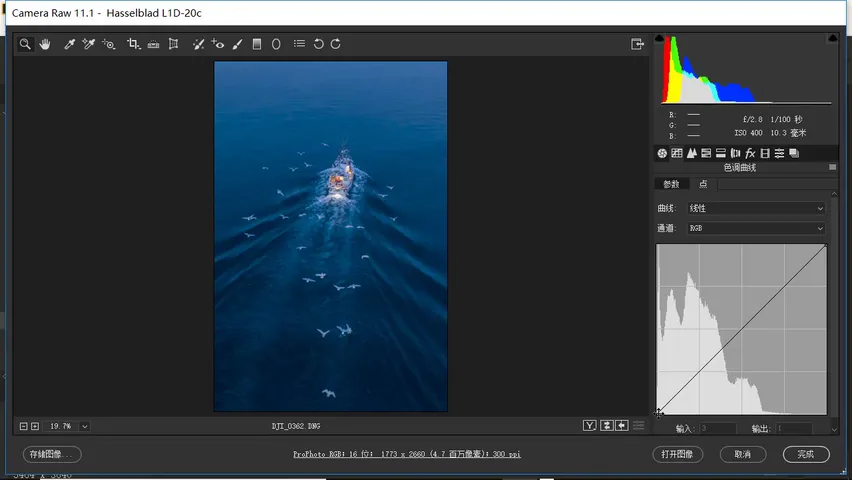Open the Calibration panel icon
Image resolution: width=852 pixels, height=480 pixels.
pos(765,153)
